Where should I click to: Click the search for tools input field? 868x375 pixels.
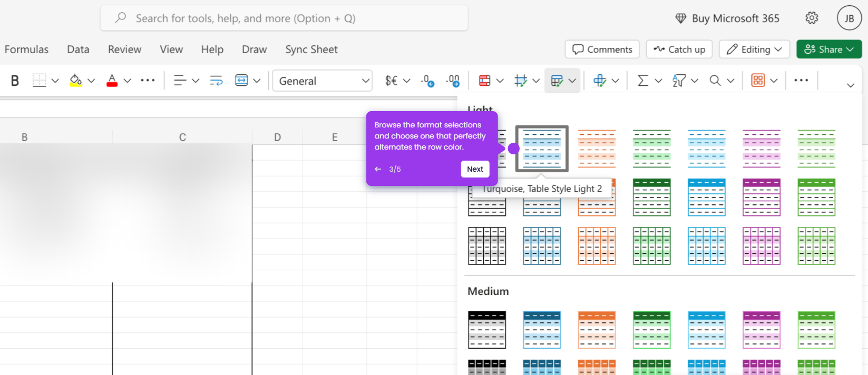(x=284, y=18)
